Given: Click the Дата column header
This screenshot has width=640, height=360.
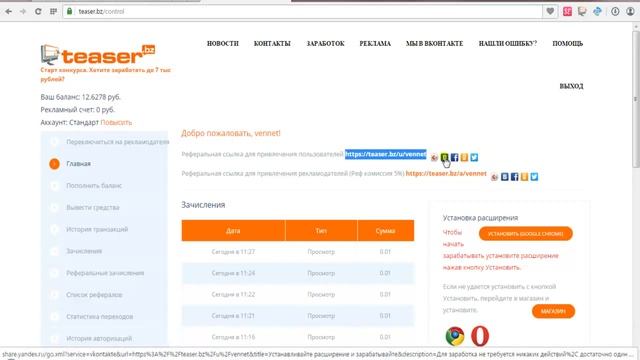Looking at the screenshot, I should click(x=233, y=231).
